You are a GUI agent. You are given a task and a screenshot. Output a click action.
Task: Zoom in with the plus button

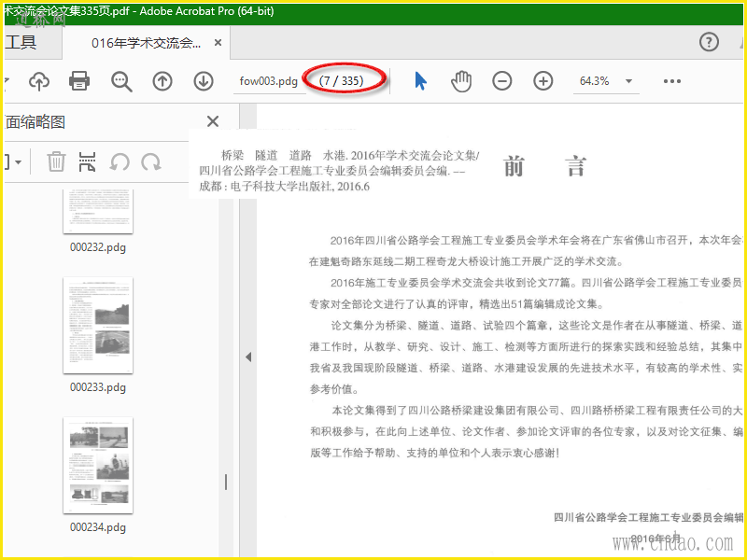[x=543, y=81]
